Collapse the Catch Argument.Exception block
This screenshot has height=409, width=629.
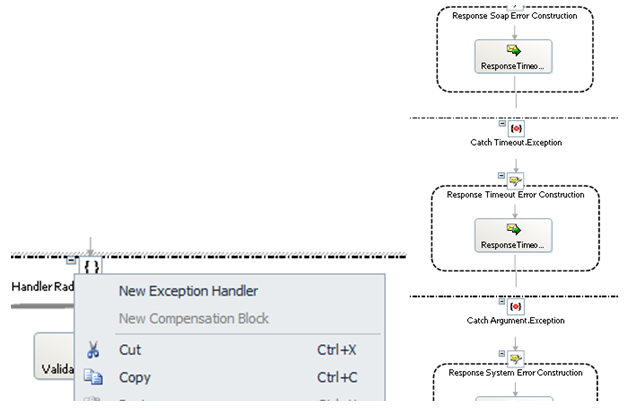click(501, 300)
